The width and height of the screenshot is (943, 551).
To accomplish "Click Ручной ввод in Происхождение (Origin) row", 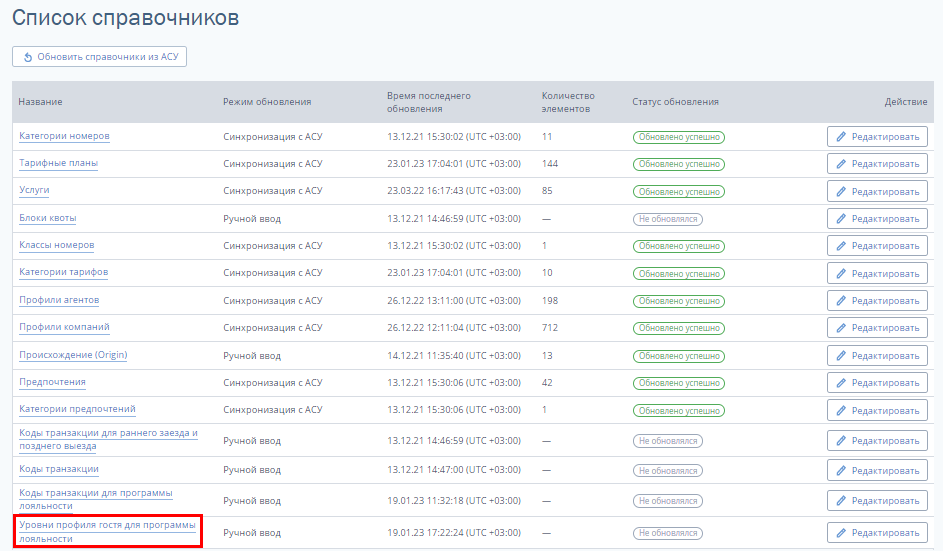I will (x=252, y=356).
